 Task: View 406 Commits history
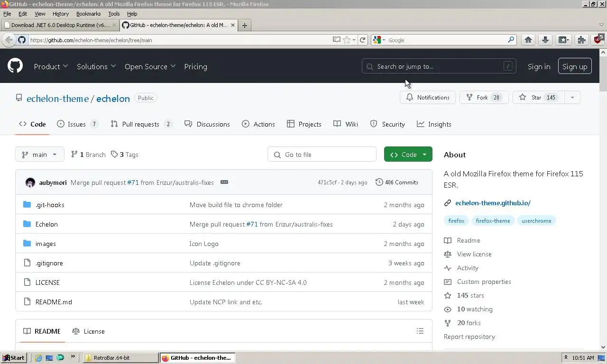coord(397,182)
